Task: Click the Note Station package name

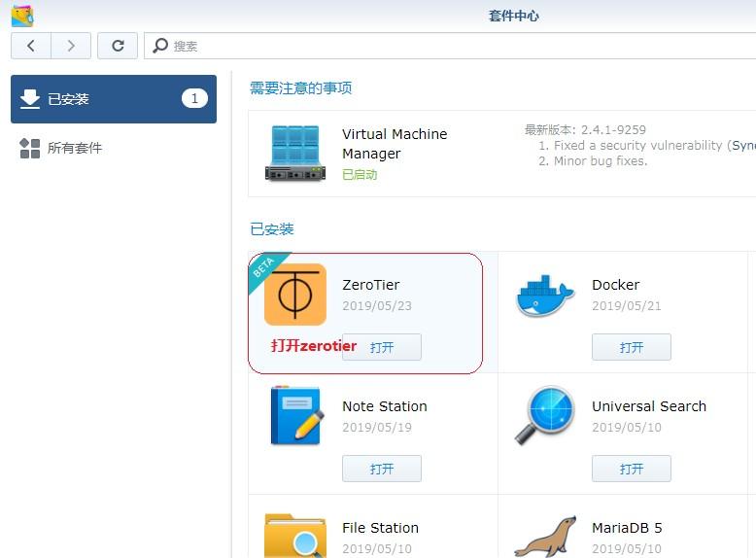Action: tap(385, 406)
